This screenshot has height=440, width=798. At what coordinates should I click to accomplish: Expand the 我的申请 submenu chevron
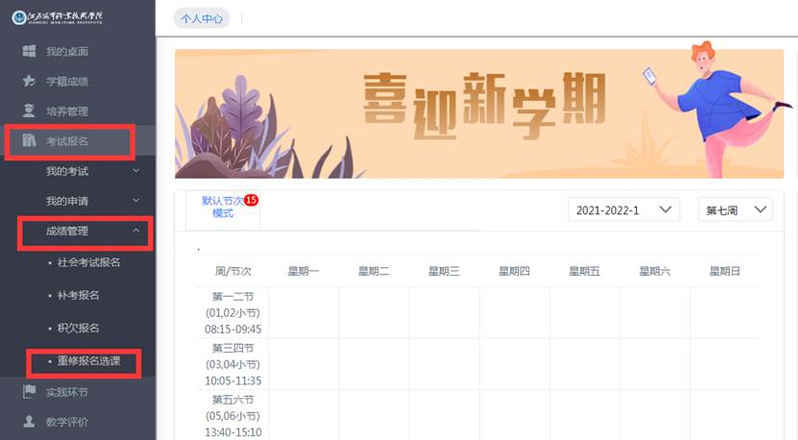[136, 201]
